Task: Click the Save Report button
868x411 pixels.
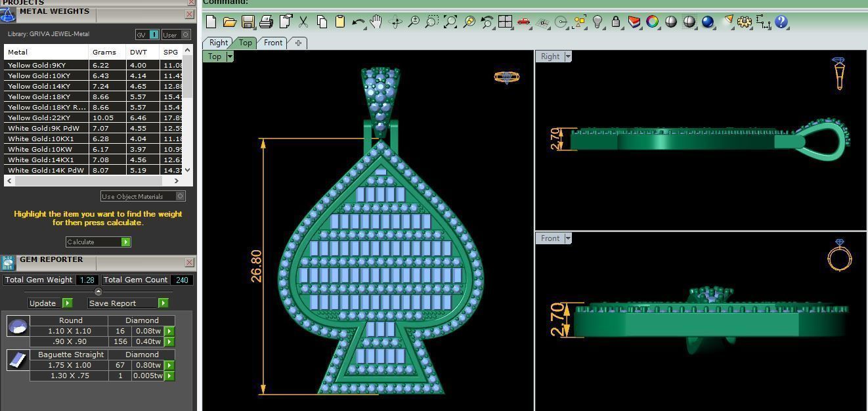Action: pos(128,303)
